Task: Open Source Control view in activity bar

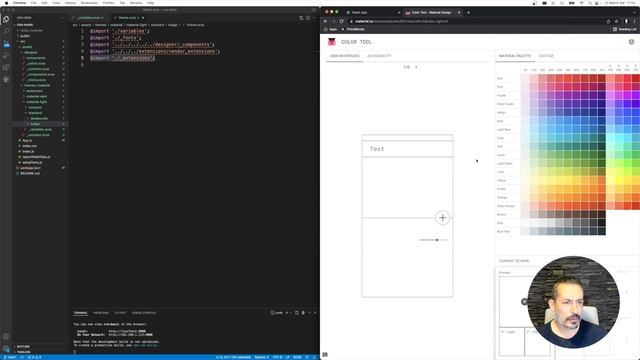Action: (x=6, y=43)
